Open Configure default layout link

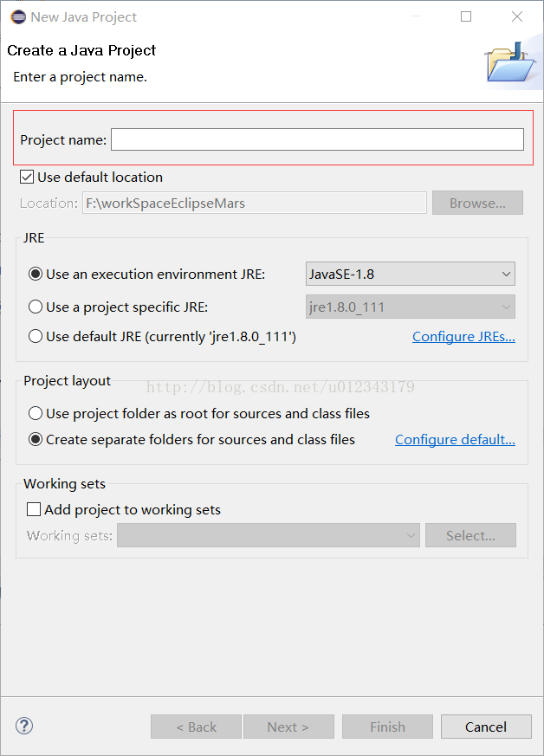tap(455, 440)
